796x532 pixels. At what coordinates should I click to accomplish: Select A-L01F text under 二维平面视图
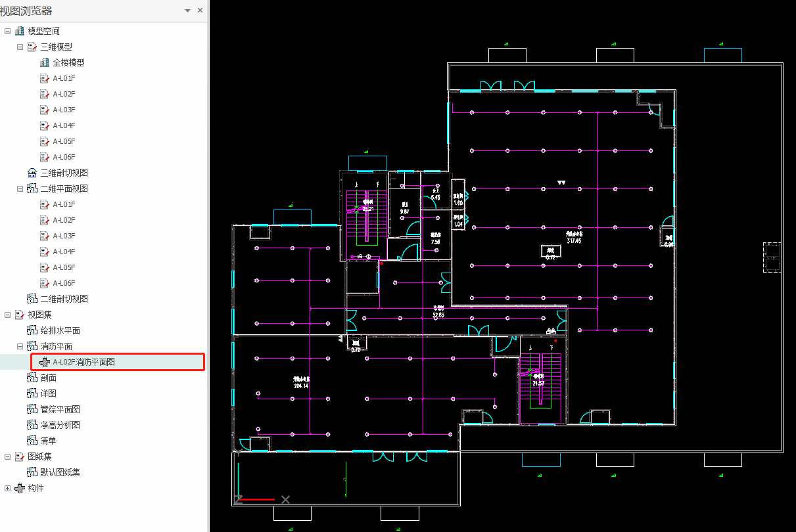64,204
